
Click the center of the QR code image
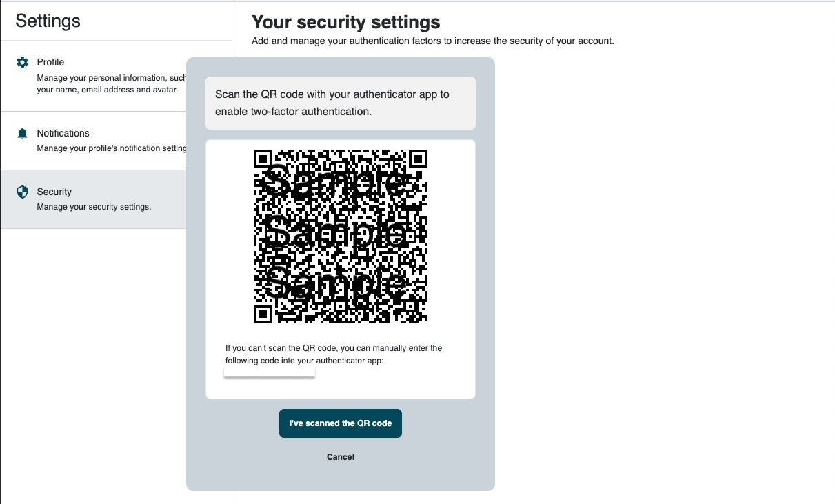click(341, 236)
